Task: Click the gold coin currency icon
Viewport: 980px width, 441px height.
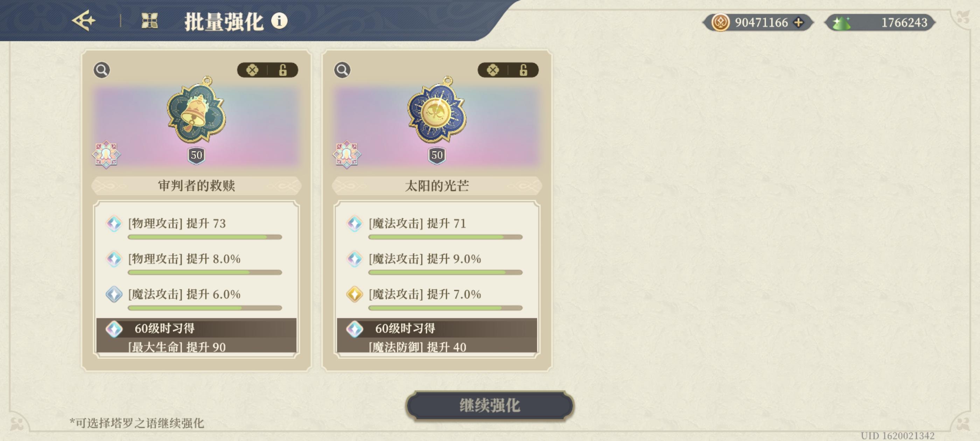Action: tap(720, 22)
